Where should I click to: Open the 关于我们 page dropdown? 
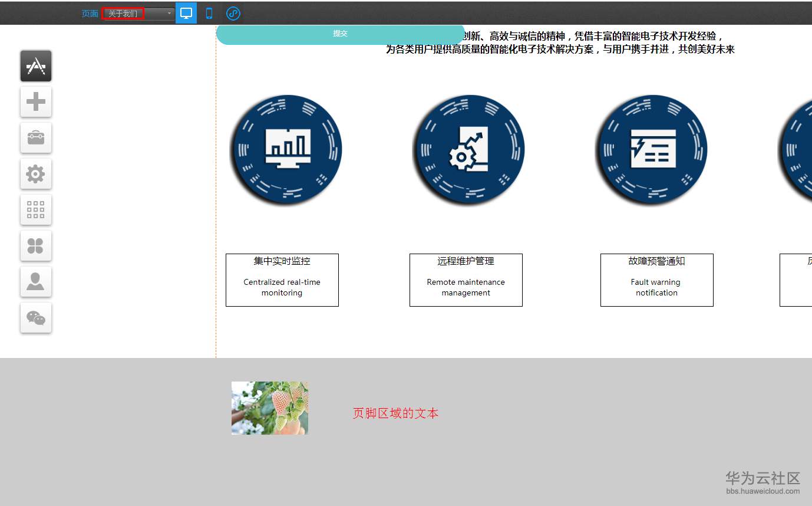pos(138,13)
